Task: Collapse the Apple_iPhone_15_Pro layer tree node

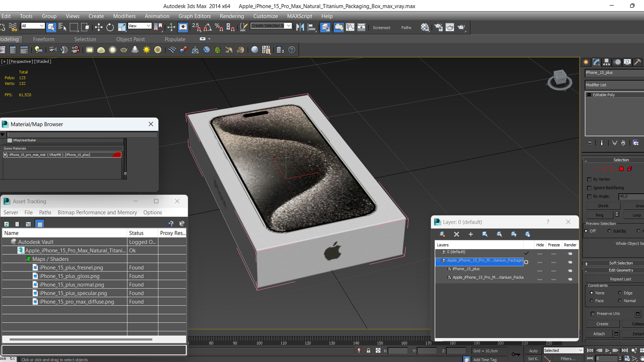Action: 438,260
